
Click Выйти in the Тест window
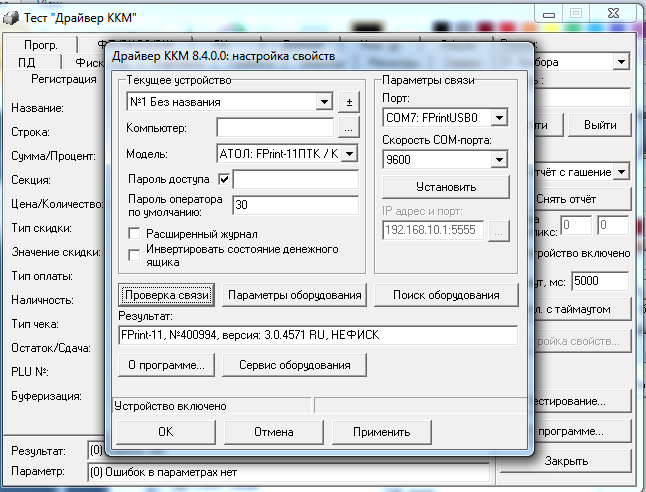click(x=600, y=125)
